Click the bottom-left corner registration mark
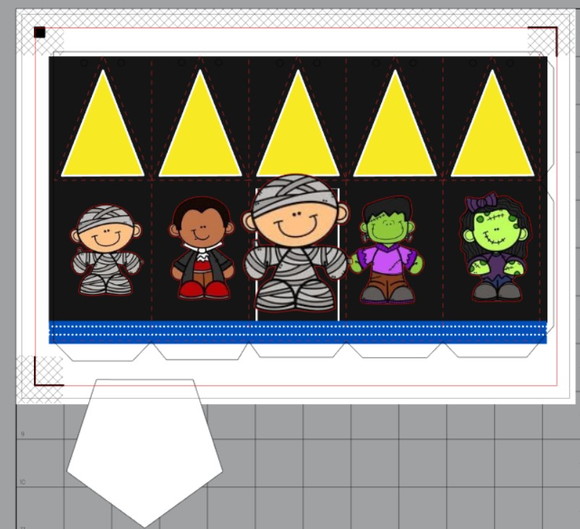 (48, 371)
